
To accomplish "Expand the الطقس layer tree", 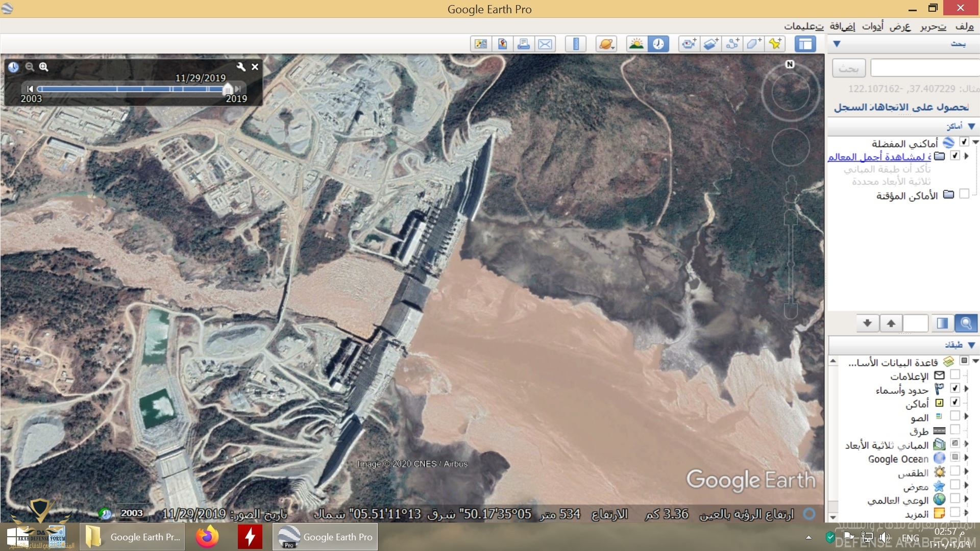I will (966, 471).
